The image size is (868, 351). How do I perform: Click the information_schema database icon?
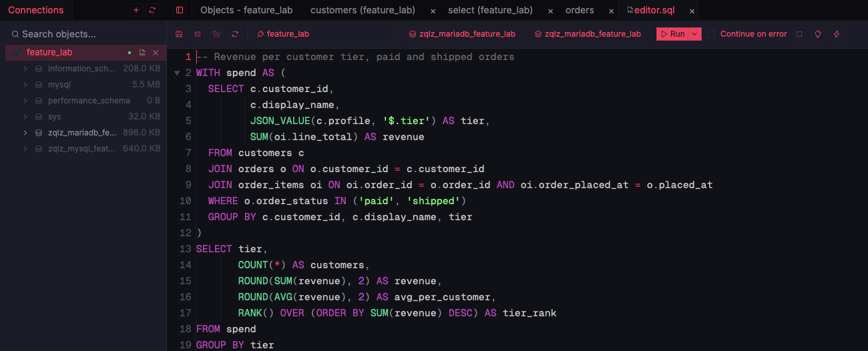point(39,69)
